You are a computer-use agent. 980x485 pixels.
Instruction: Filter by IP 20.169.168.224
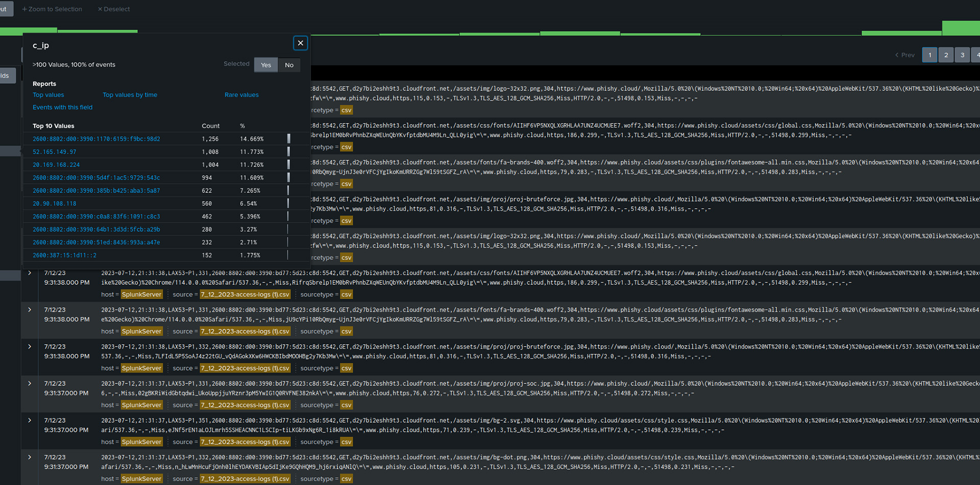[56, 165]
